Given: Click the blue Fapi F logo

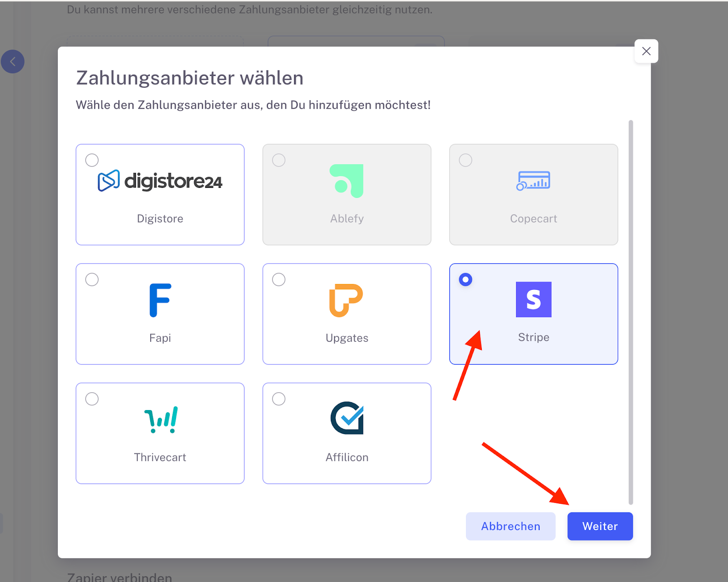Looking at the screenshot, I should point(160,300).
